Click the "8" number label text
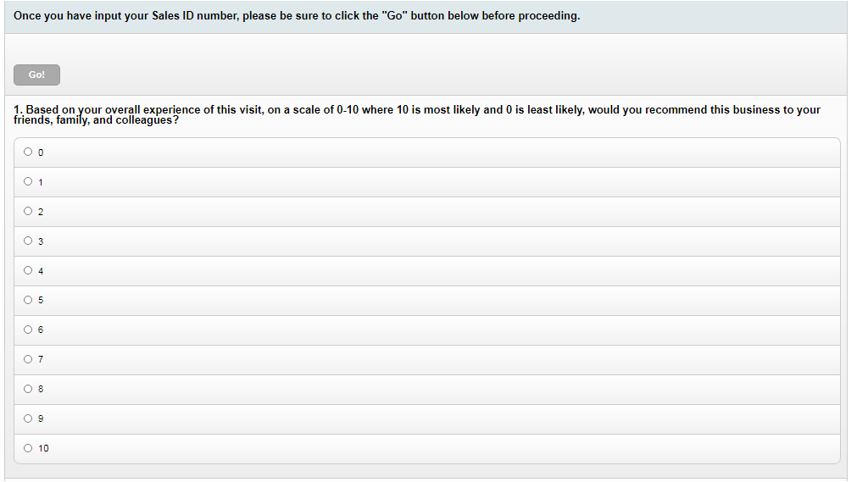 click(41, 389)
